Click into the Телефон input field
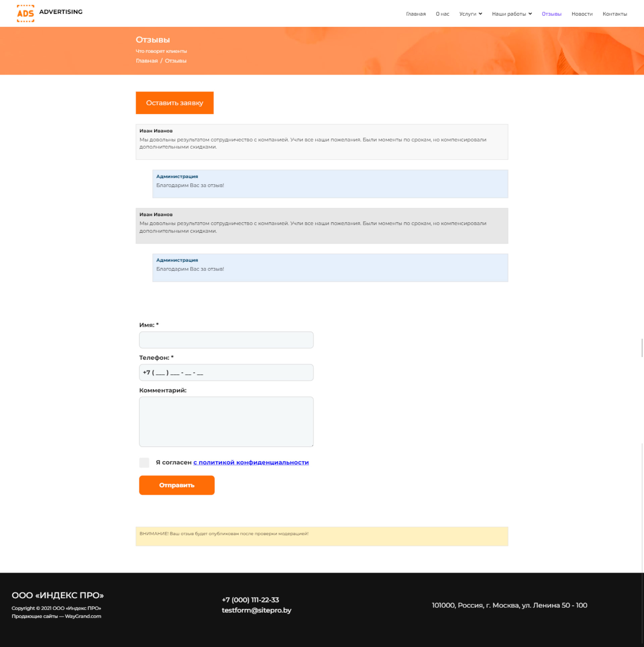The image size is (644, 647). pyautogui.click(x=226, y=372)
